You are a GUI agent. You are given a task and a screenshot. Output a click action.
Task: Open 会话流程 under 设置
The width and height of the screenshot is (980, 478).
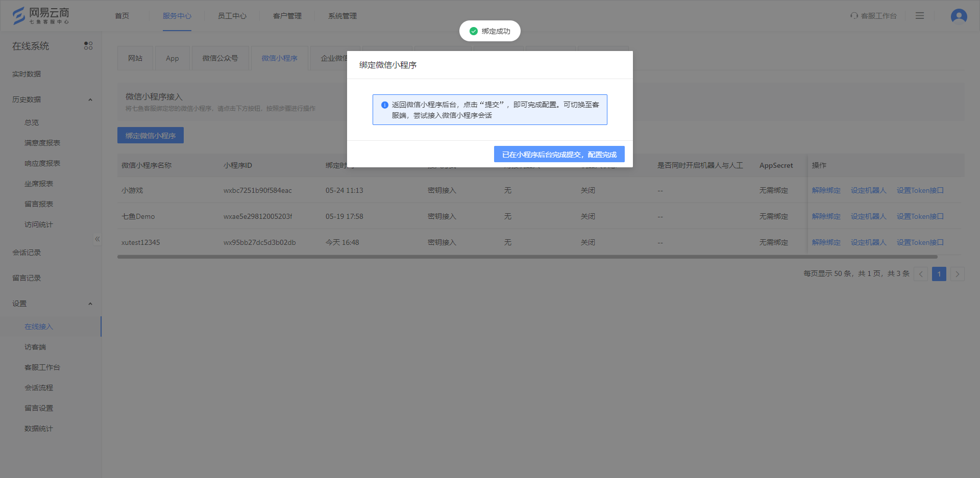click(x=39, y=388)
